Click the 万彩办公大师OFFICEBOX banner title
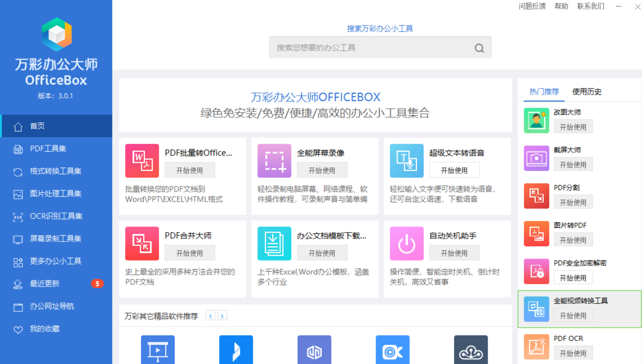 (315, 97)
